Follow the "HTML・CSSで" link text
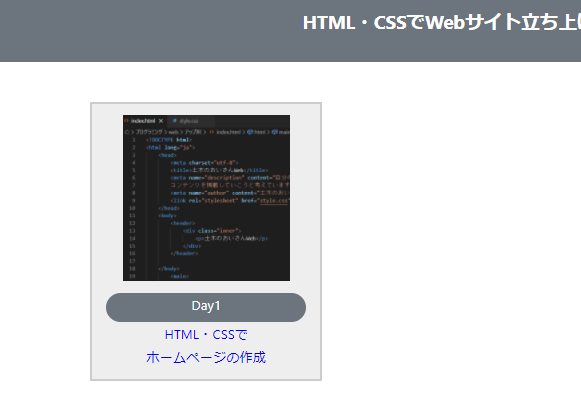 click(206, 335)
